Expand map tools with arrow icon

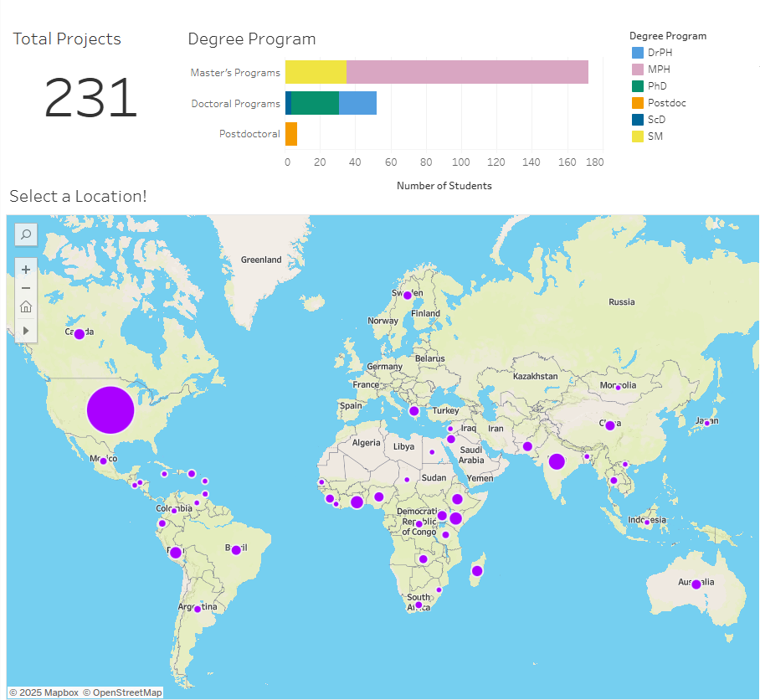26,331
